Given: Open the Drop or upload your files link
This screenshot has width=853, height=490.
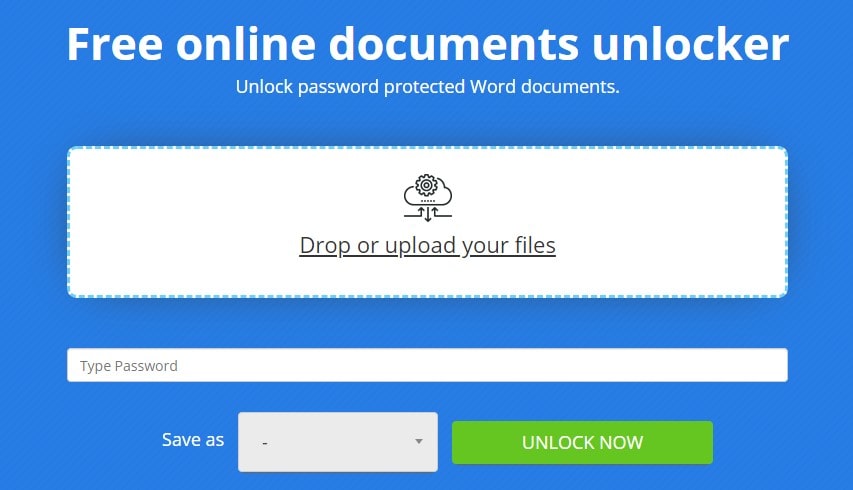Looking at the screenshot, I should [428, 245].
